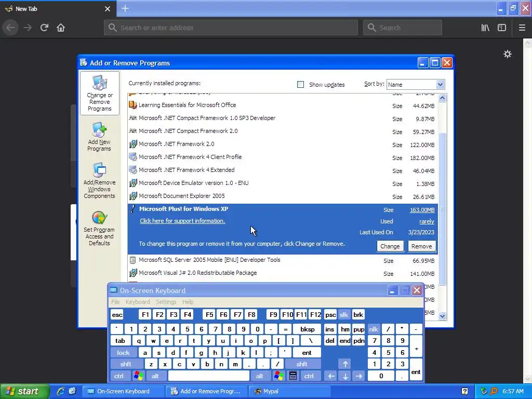Click the 163.00MB size value
Screen dimensions: 532x399
tap(422, 210)
